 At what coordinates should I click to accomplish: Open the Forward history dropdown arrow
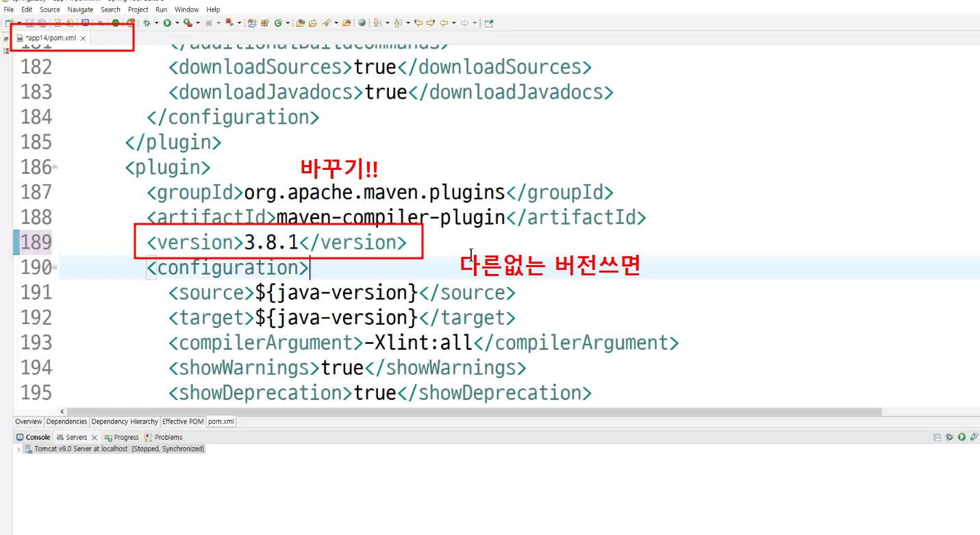[475, 23]
